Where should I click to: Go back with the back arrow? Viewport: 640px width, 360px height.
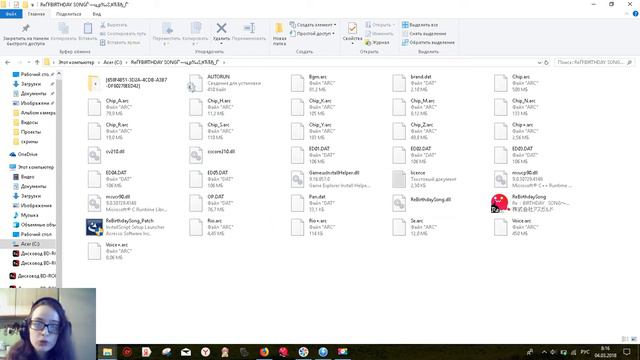click(x=8, y=62)
